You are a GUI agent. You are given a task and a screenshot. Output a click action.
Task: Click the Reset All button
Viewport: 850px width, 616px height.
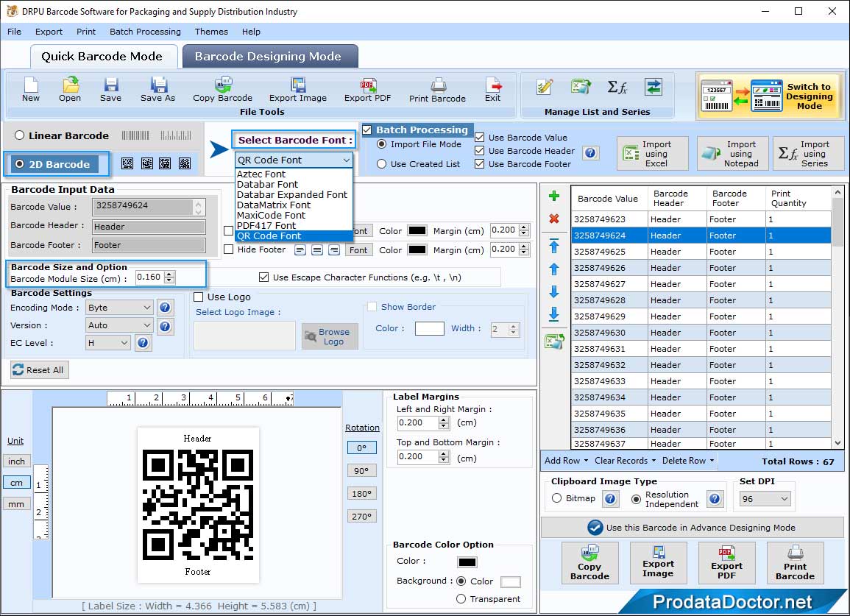click(x=39, y=369)
